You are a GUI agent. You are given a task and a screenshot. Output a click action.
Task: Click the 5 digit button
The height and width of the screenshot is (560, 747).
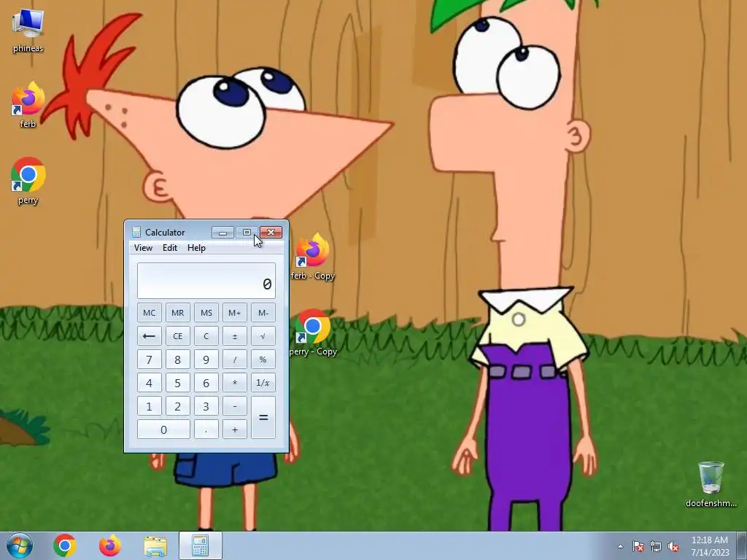click(x=178, y=383)
